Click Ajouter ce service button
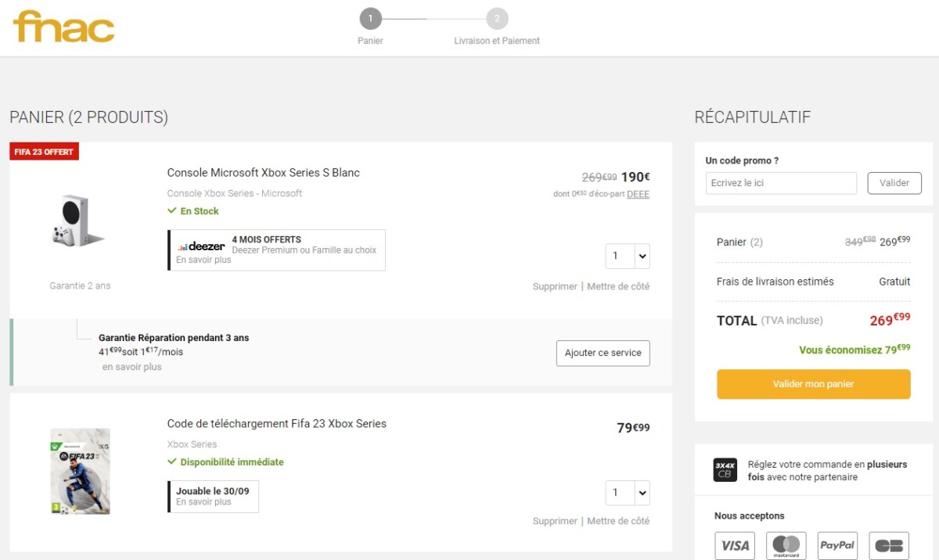 pos(603,353)
